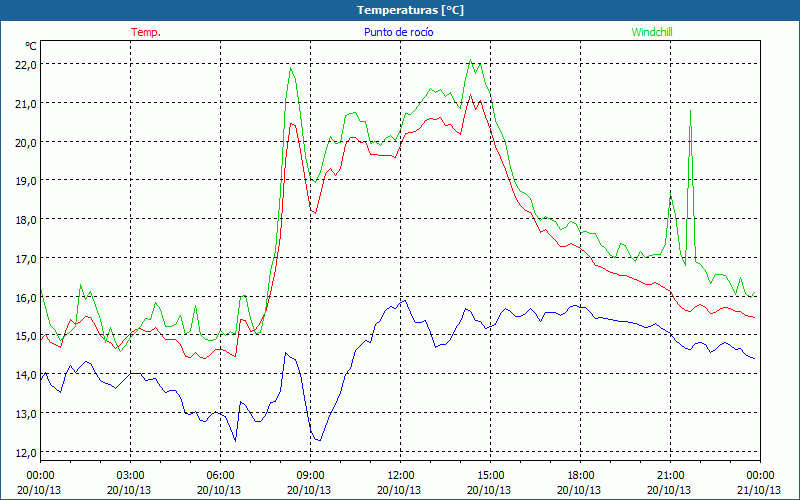Click the 20,0 y-axis value
This screenshot has height=500, width=800.
pos(28,142)
